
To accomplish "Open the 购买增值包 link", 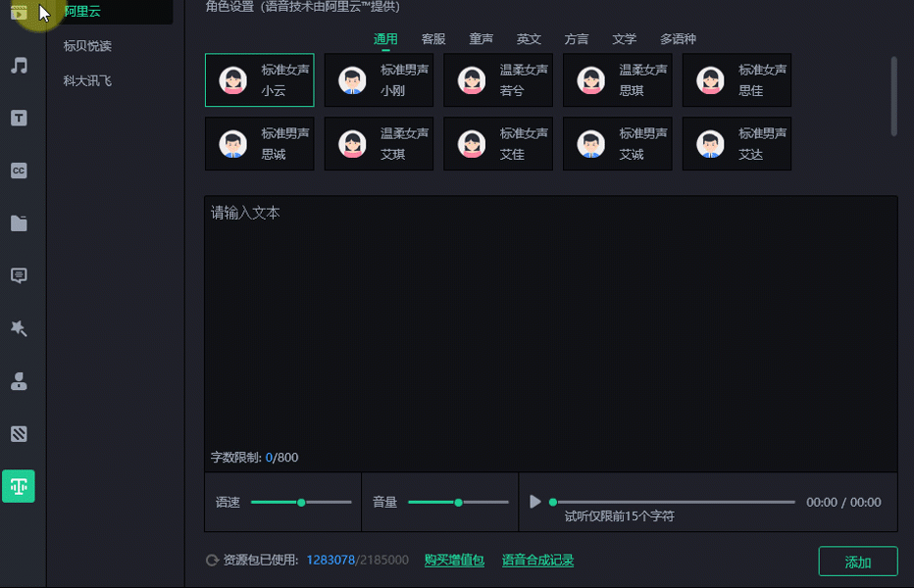I will (x=454, y=561).
